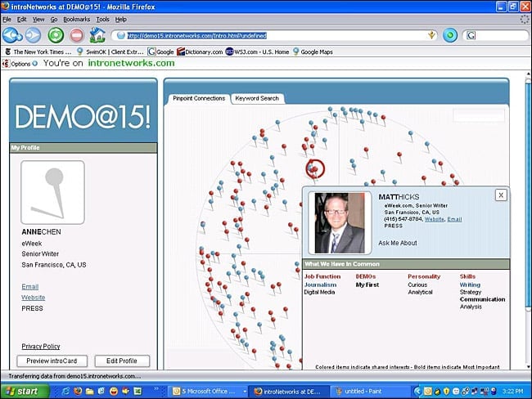Open the Bookmarks menu
532x399 pixels.
[77, 20]
